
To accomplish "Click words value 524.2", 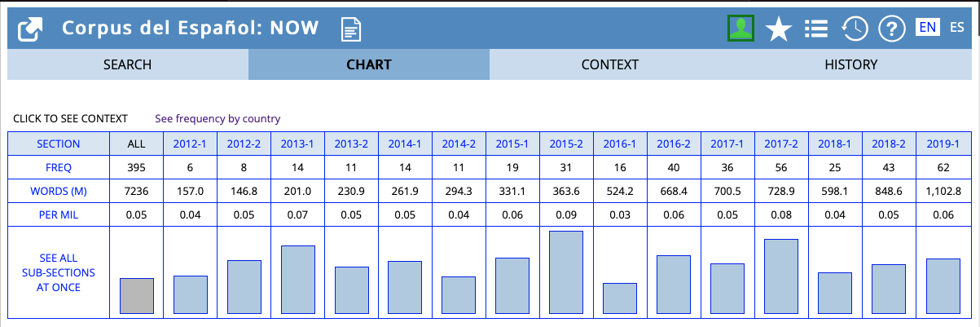I will pos(620,191).
